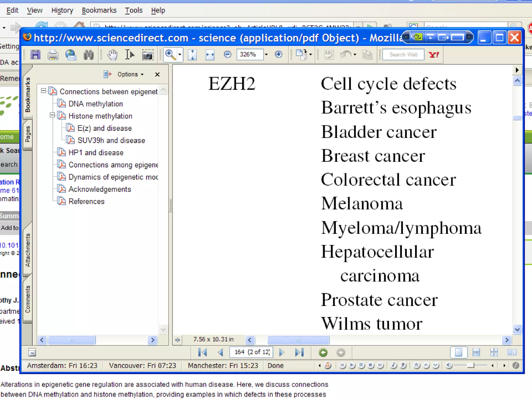This screenshot has width=532, height=399.
Task: Switch to Bookmarks side tab
Action: point(28,95)
